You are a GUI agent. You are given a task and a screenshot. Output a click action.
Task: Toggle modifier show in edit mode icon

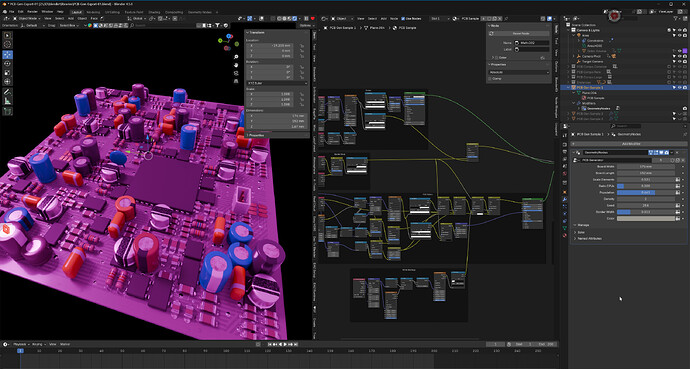point(656,153)
